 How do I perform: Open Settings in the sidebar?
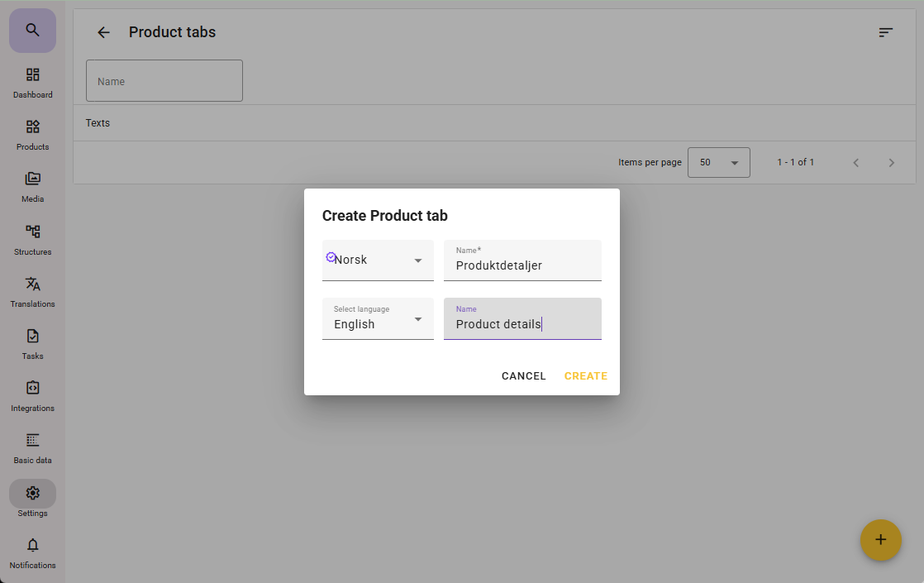click(32, 500)
